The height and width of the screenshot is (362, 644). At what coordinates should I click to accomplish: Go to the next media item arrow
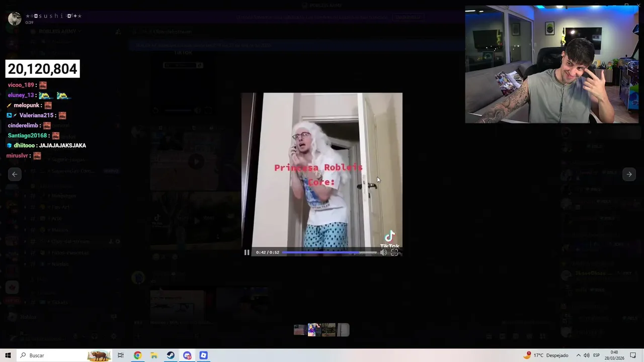coord(629,174)
